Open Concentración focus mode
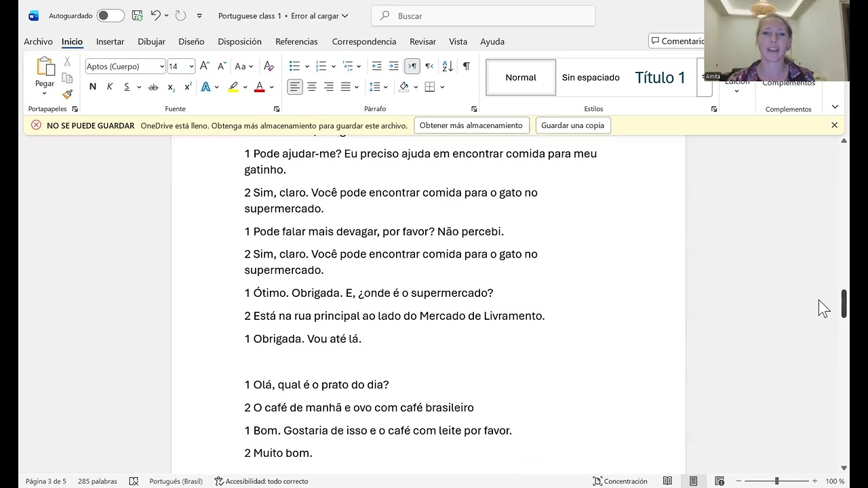868x488 pixels. tap(620, 481)
